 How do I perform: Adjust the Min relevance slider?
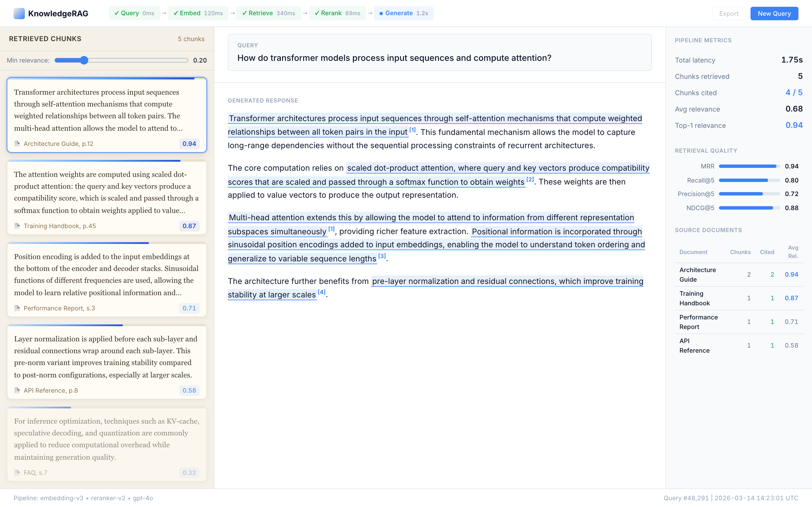[84, 60]
